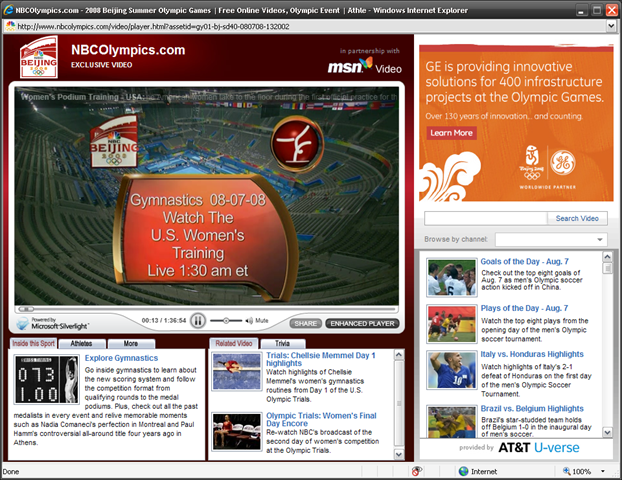Click the gymnastics pictogram in the video

point(297,144)
